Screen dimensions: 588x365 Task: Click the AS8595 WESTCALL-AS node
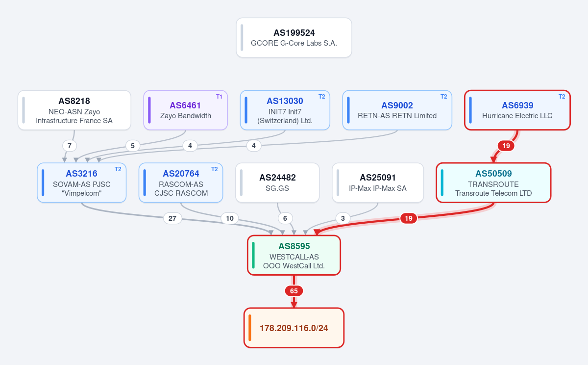pyautogui.click(x=294, y=255)
